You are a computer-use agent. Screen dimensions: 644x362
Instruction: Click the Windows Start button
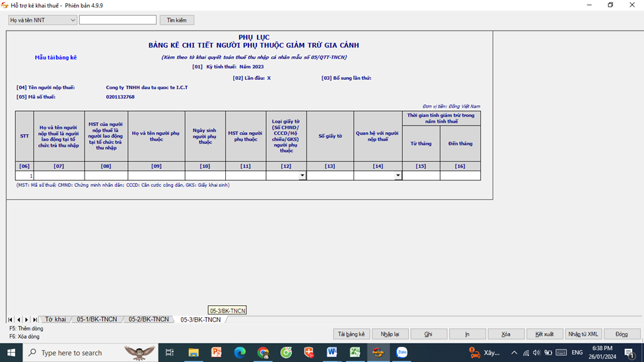pyautogui.click(x=11, y=353)
